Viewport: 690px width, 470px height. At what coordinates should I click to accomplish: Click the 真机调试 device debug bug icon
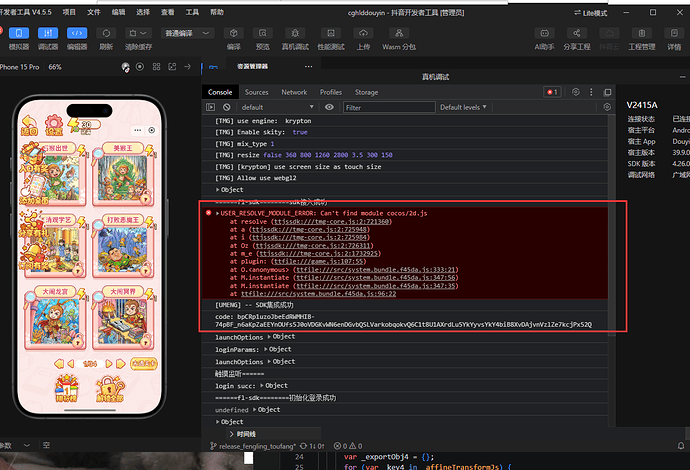pyautogui.click(x=295, y=33)
